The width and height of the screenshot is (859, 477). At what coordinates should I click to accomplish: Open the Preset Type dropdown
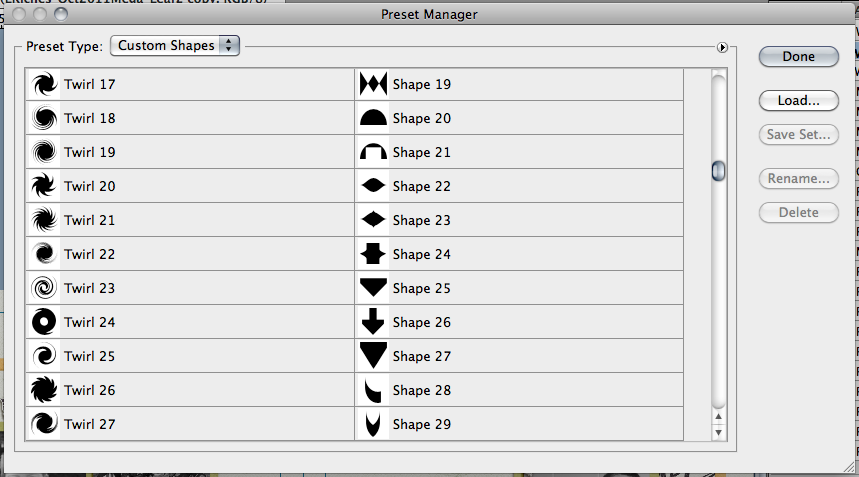[x=175, y=45]
